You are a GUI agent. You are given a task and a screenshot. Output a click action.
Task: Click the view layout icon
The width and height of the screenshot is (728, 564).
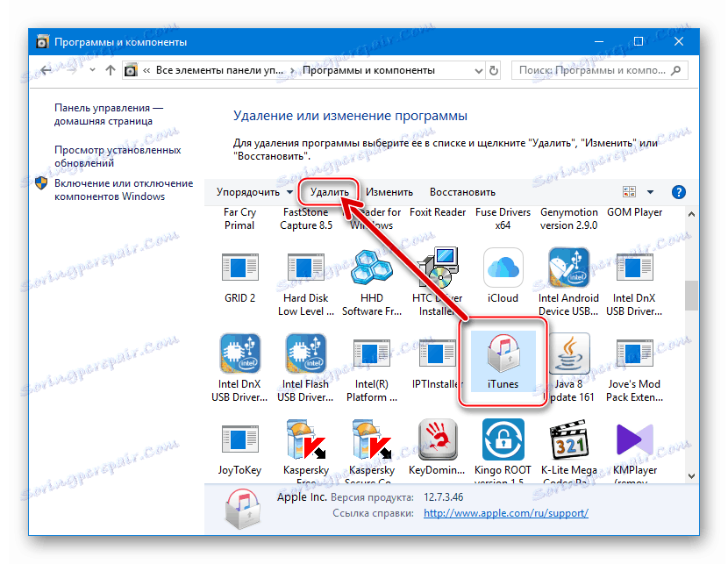[x=629, y=192]
